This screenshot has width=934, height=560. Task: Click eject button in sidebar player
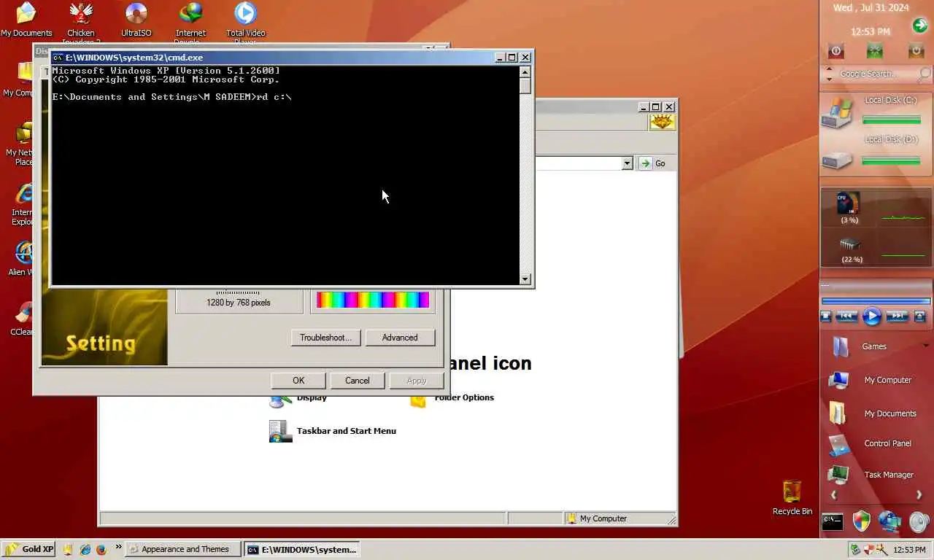(x=920, y=316)
